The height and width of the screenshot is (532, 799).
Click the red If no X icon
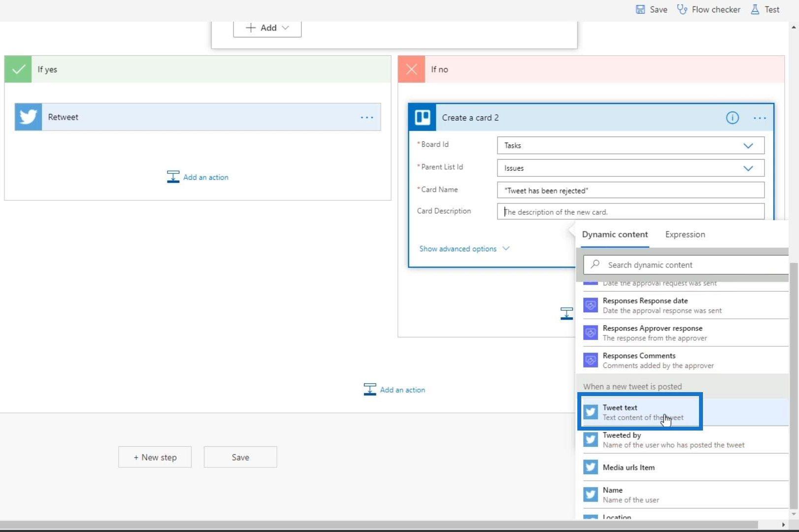tap(411, 69)
